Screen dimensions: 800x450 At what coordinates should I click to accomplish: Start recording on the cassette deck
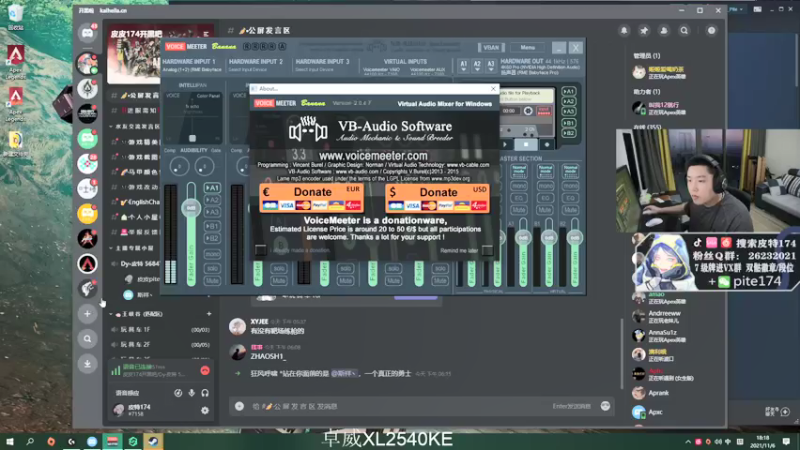[x=546, y=145]
